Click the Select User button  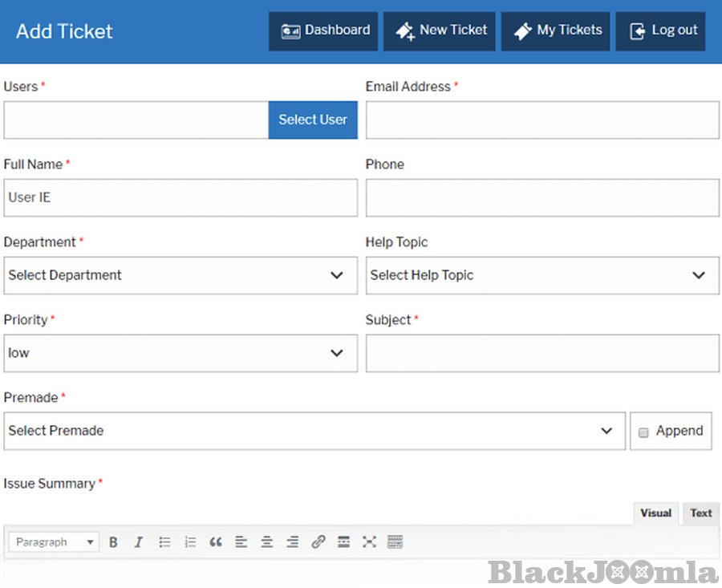(313, 120)
